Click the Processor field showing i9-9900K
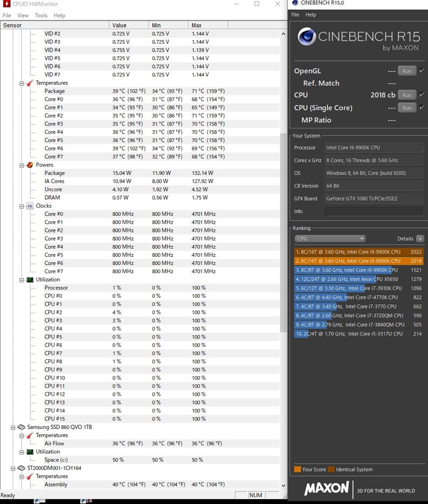This screenshot has width=428, height=504. [x=374, y=148]
